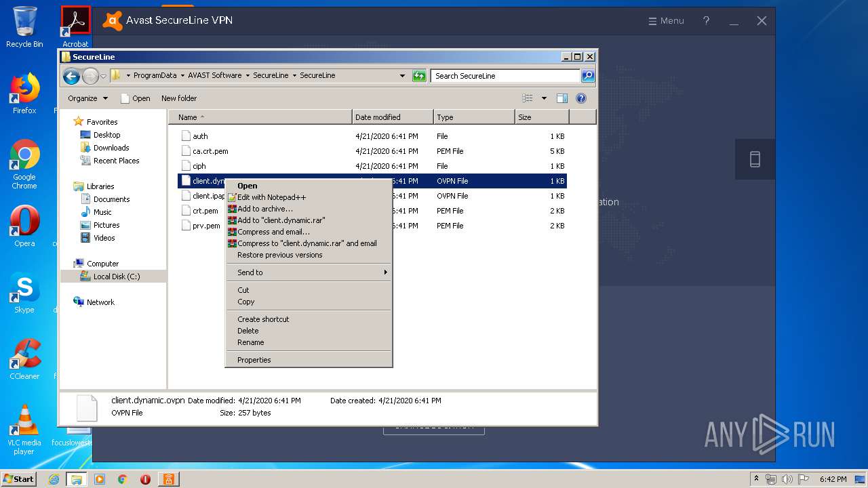Image resolution: width=868 pixels, height=488 pixels.
Task: Choose Delete from the context menu
Action: click(x=309, y=331)
